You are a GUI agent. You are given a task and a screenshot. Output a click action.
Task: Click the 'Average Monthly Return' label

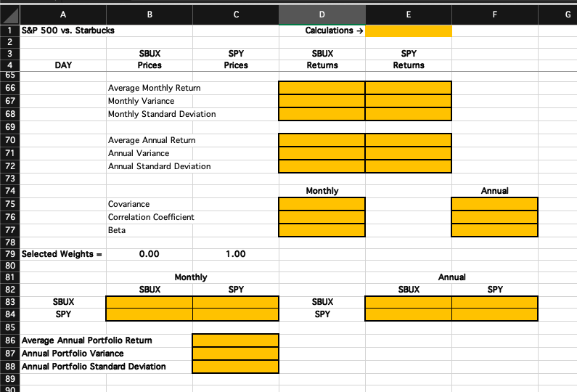point(154,88)
